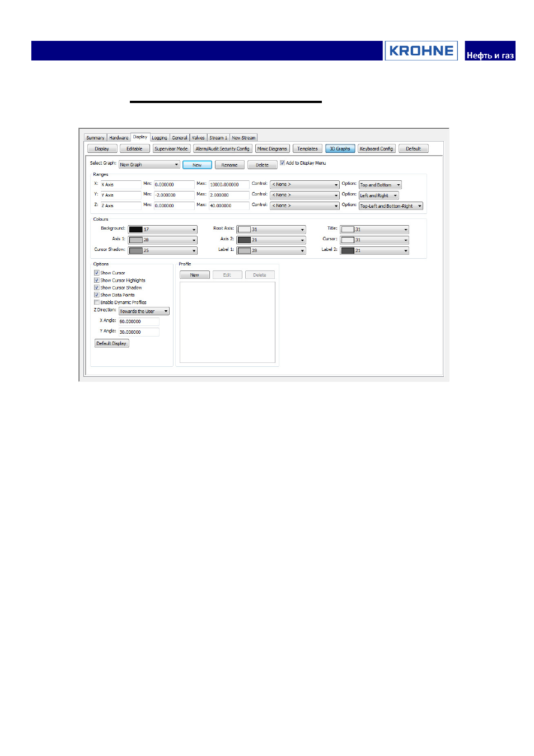
Task: Click the Z axis name field
Action: 121,206
